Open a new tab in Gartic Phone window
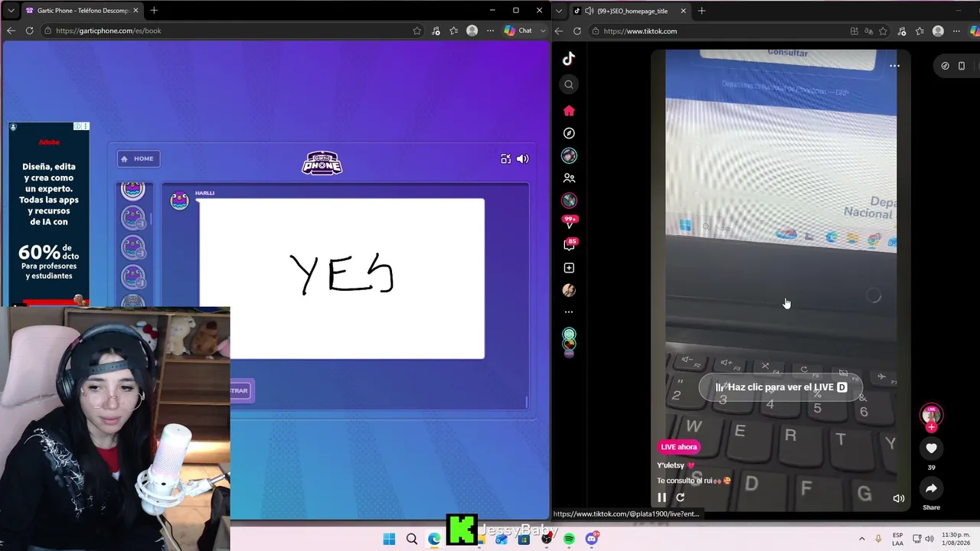This screenshot has height=551, width=980. pyautogui.click(x=154, y=11)
